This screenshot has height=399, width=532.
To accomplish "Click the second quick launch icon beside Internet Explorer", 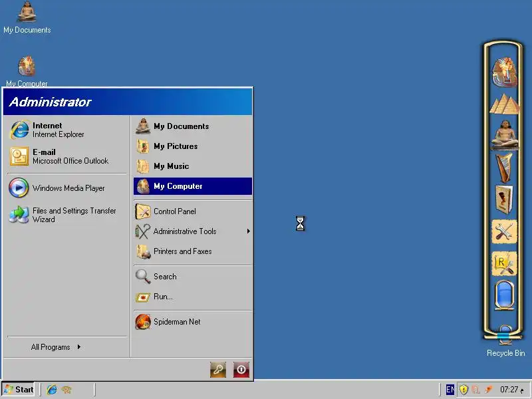I will [66, 390].
